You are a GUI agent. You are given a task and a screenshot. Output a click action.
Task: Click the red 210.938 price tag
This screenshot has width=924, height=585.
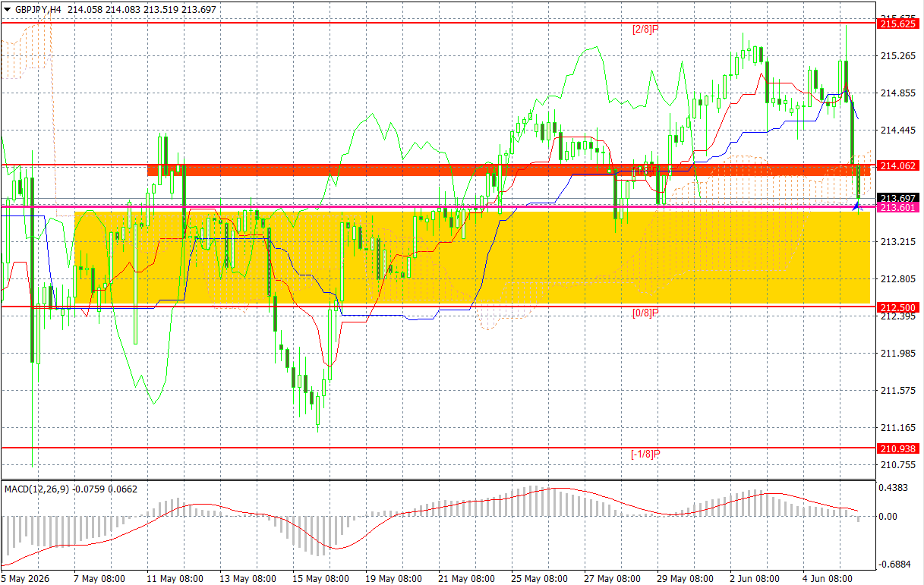(898, 448)
